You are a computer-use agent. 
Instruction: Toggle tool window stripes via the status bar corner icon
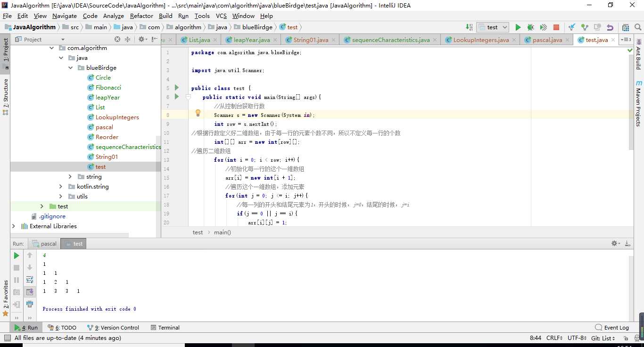(7, 338)
